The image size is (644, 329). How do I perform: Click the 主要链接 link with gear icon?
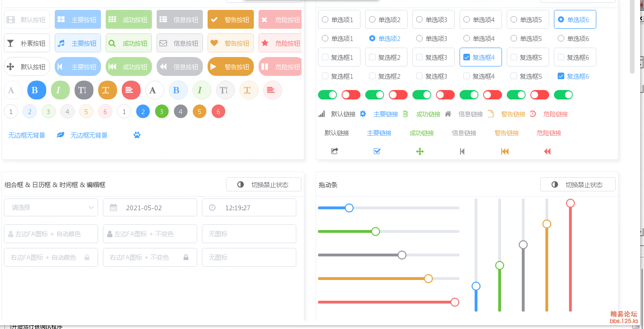pyautogui.click(x=380, y=114)
